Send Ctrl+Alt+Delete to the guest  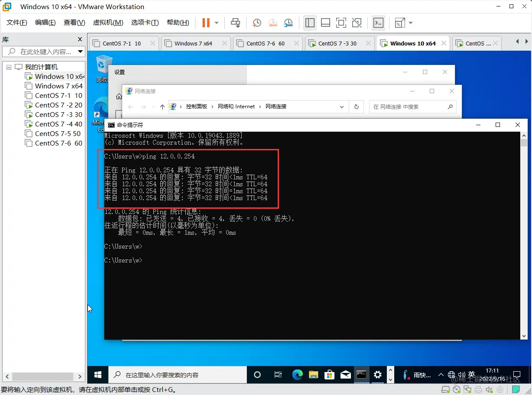coord(235,23)
